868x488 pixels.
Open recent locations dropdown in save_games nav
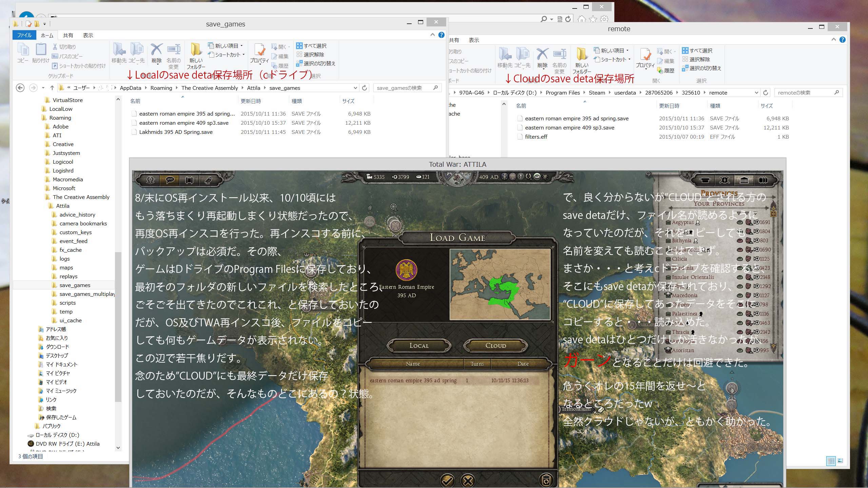click(43, 88)
